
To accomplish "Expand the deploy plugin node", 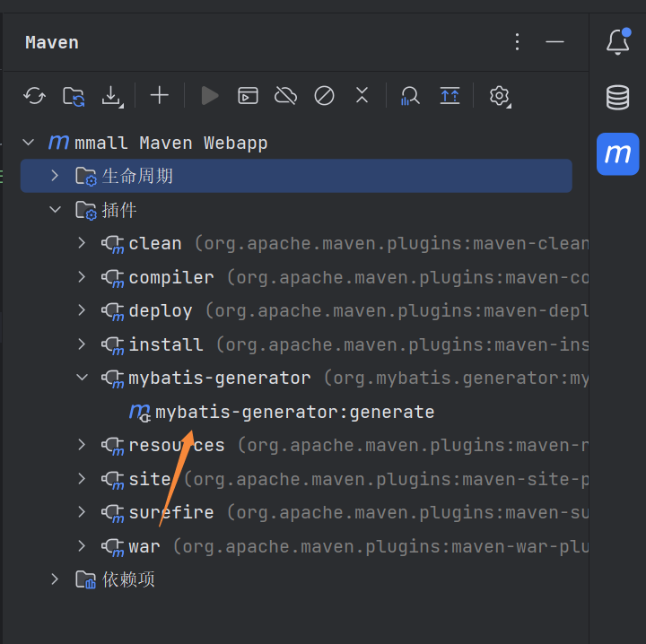I will 82,310.
